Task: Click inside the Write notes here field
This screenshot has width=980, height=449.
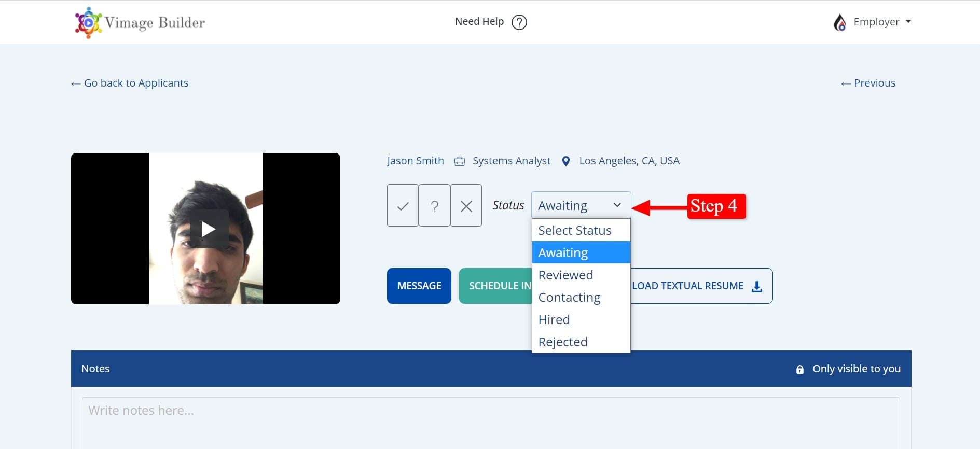Action: coord(491,423)
